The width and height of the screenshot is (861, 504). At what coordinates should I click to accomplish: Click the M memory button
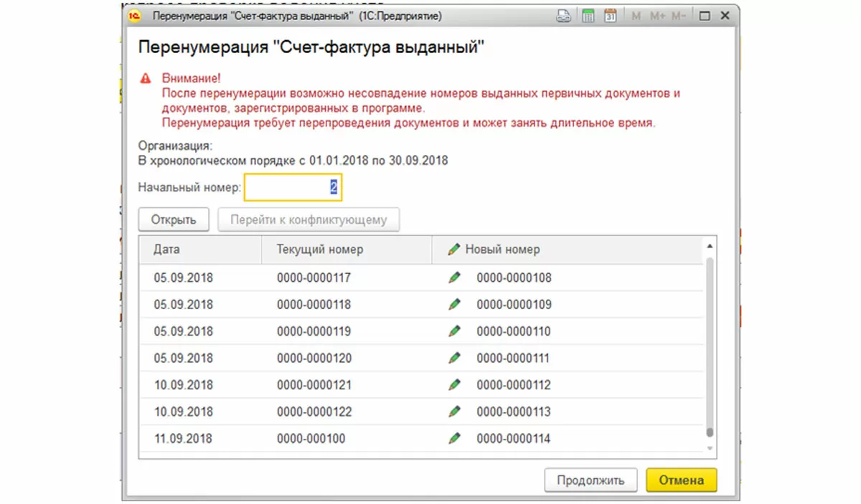(636, 15)
